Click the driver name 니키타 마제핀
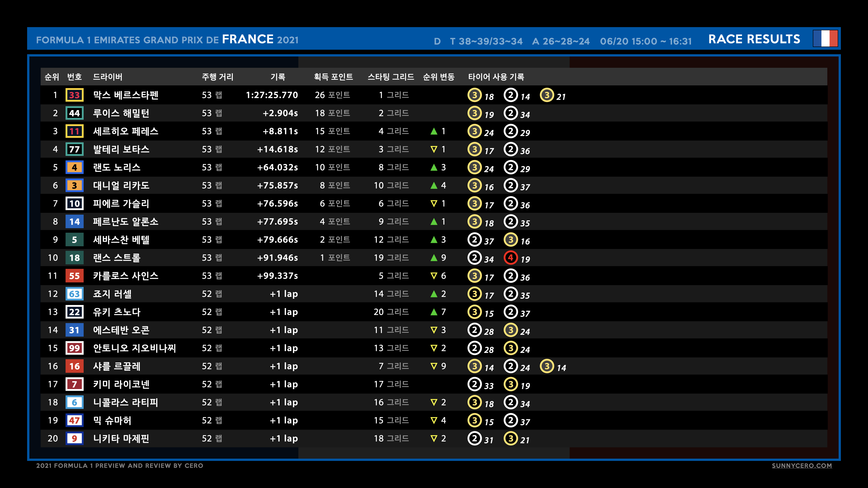 [121, 439]
